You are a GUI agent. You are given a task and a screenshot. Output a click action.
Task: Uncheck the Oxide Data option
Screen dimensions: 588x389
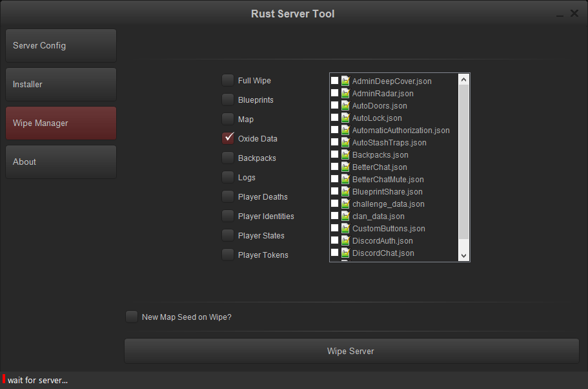pos(228,138)
